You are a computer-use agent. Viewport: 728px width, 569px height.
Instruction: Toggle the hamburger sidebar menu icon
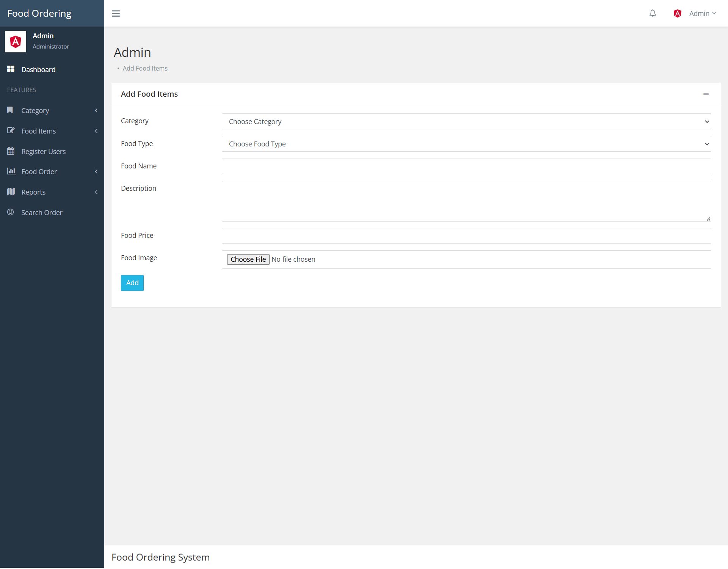pos(116,14)
